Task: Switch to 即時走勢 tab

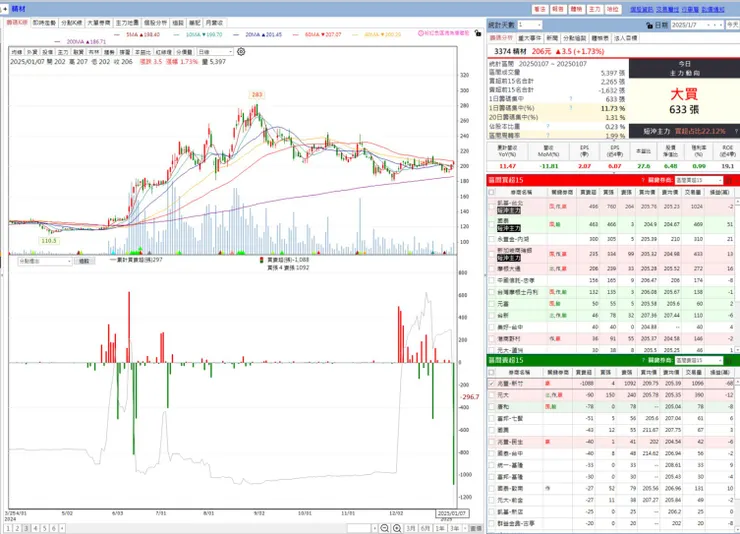Action: click(x=44, y=23)
